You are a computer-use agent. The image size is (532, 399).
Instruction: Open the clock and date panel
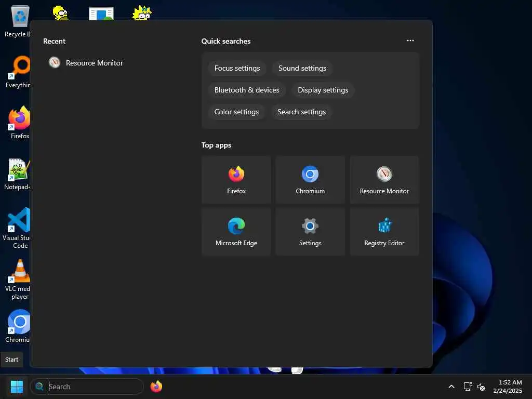508,387
